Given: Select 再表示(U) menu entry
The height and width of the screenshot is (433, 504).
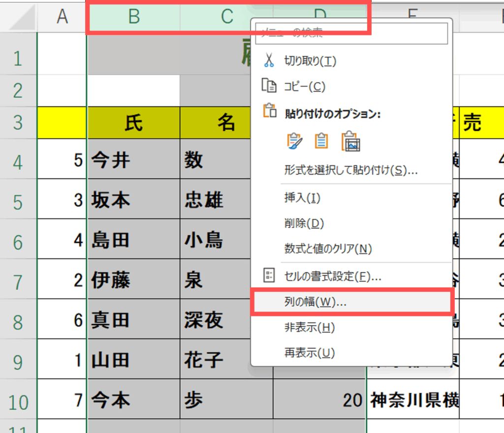Looking at the screenshot, I should click(309, 353).
